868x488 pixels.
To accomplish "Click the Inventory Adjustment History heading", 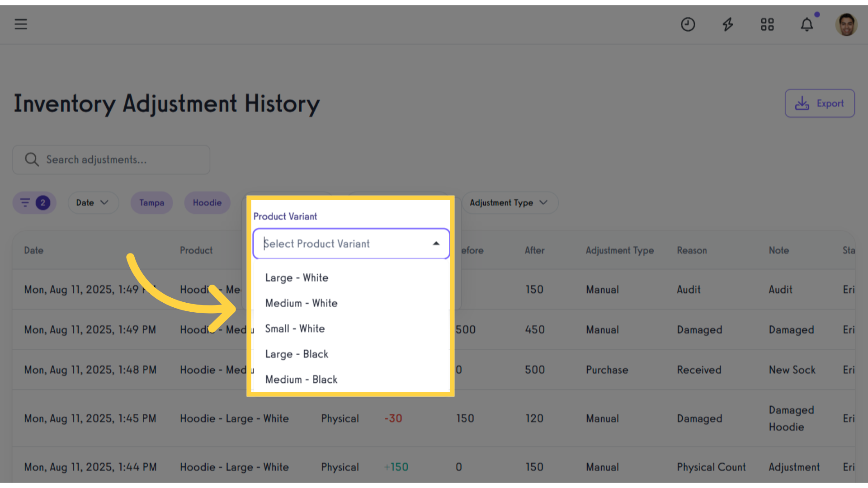I will pyautogui.click(x=167, y=104).
